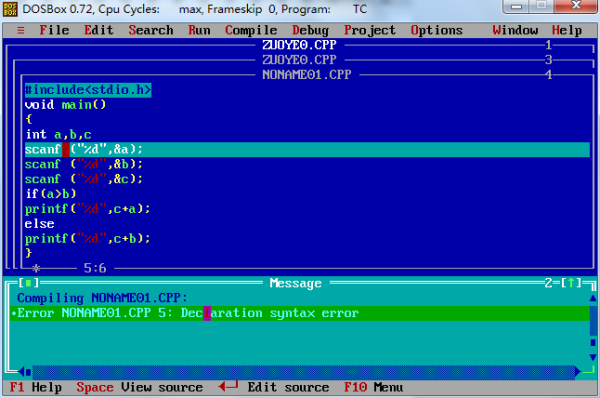Click the modified-file asterisk indicator in editor frame
Image resolution: width=600 pixels, height=398 pixels.
(x=36, y=268)
